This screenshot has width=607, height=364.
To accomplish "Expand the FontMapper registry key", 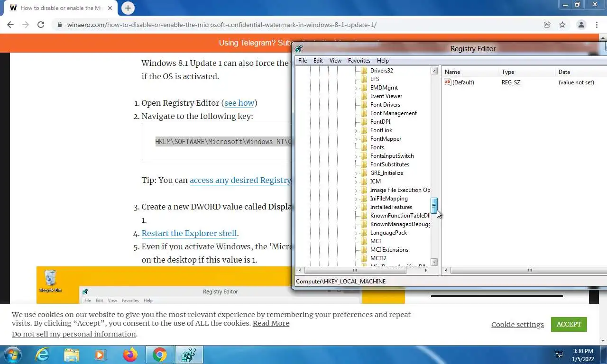I will click(356, 139).
